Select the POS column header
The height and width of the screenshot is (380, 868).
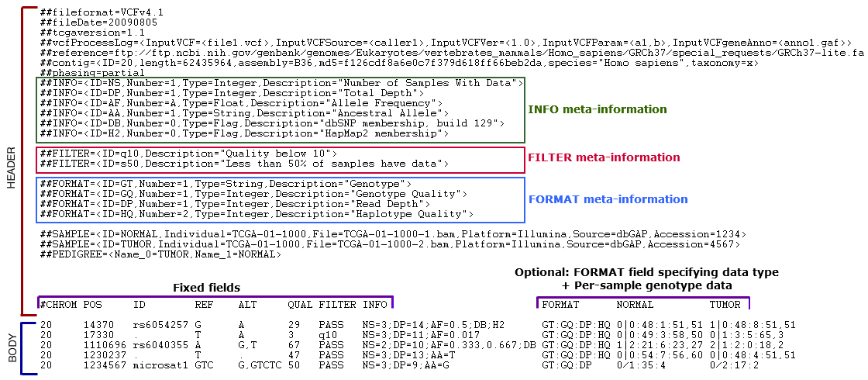point(92,305)
